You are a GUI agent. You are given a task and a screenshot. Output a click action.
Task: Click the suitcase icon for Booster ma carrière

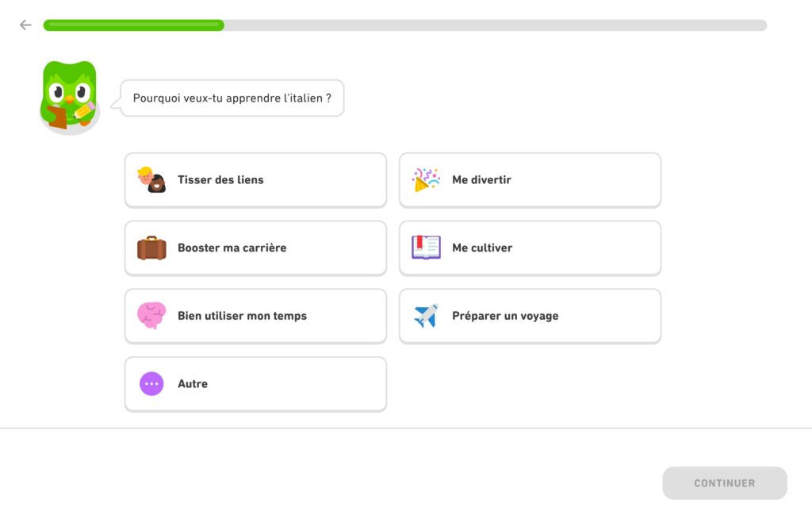tap(151, 248)
